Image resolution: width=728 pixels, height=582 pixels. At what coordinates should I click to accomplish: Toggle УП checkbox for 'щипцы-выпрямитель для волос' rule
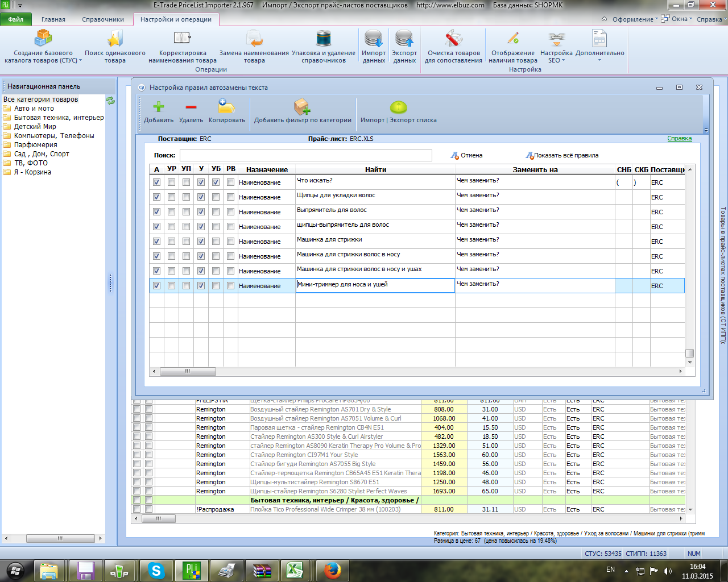coord(186,227)
